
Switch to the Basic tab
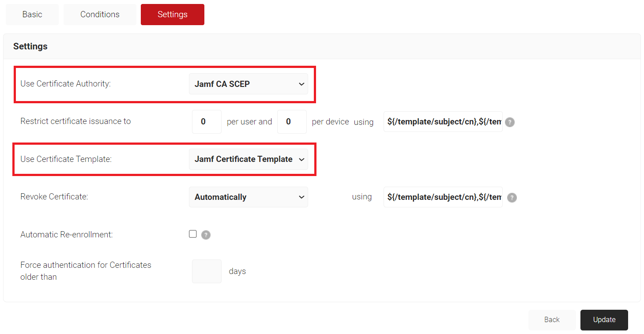point(32,15)
